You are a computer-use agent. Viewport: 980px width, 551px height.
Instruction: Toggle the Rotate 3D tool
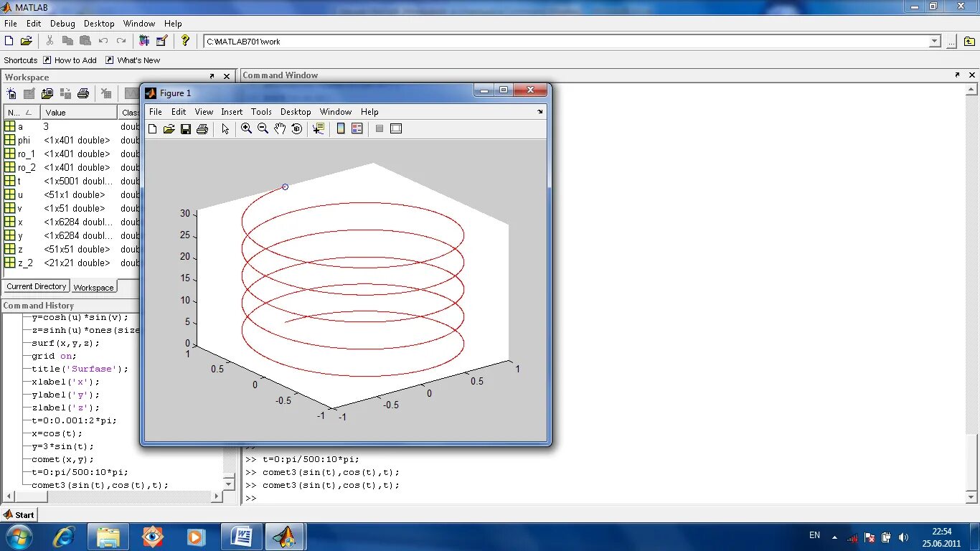tap(296, 128)
